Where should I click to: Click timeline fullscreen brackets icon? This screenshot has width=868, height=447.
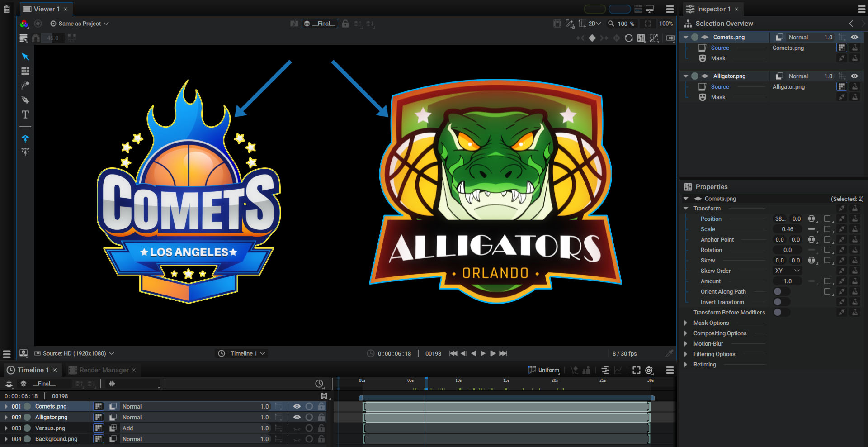tap(637, 370)
